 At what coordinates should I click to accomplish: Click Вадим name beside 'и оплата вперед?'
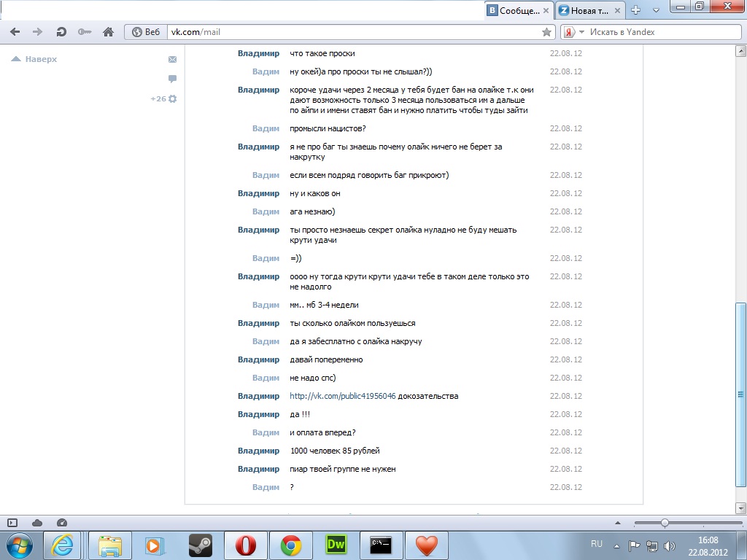[x=266, y=432]
